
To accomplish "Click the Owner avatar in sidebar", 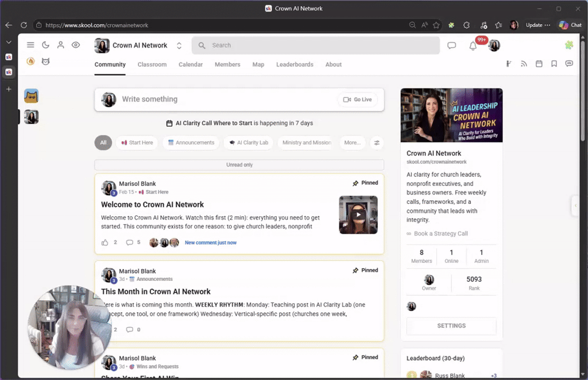I will point(429,280).
